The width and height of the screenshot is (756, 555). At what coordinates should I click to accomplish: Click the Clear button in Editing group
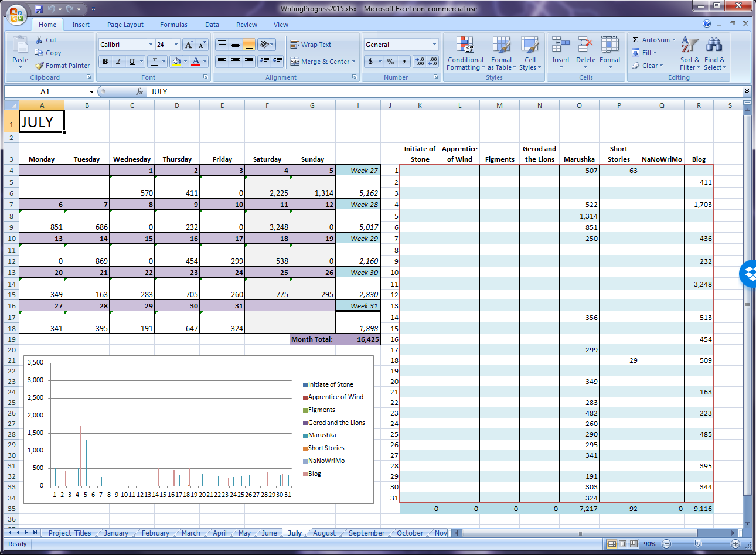coord(648,66)
